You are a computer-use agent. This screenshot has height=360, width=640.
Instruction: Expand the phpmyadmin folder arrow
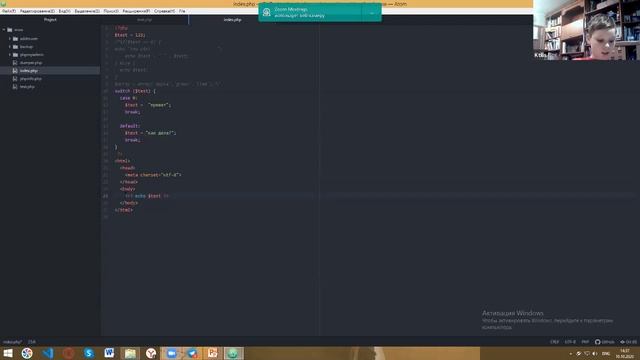[10, 55]
